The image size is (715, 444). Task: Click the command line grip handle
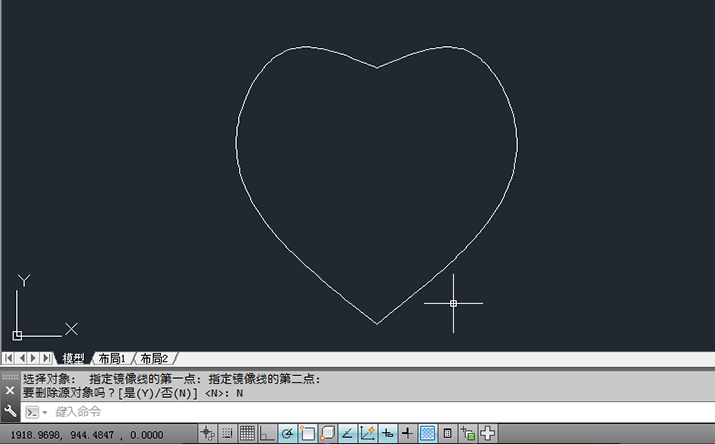tap(10, 377)
